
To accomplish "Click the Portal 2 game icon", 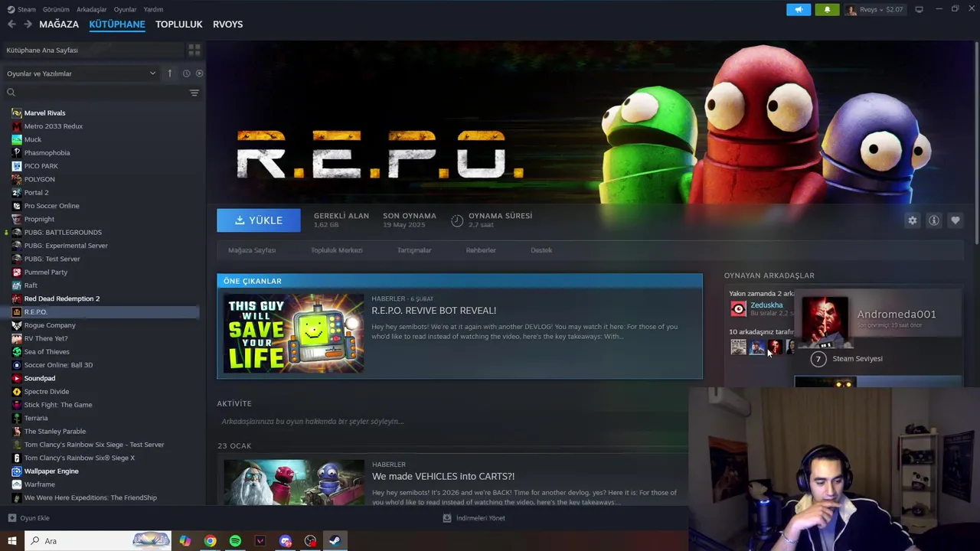I will click(17, 193).
